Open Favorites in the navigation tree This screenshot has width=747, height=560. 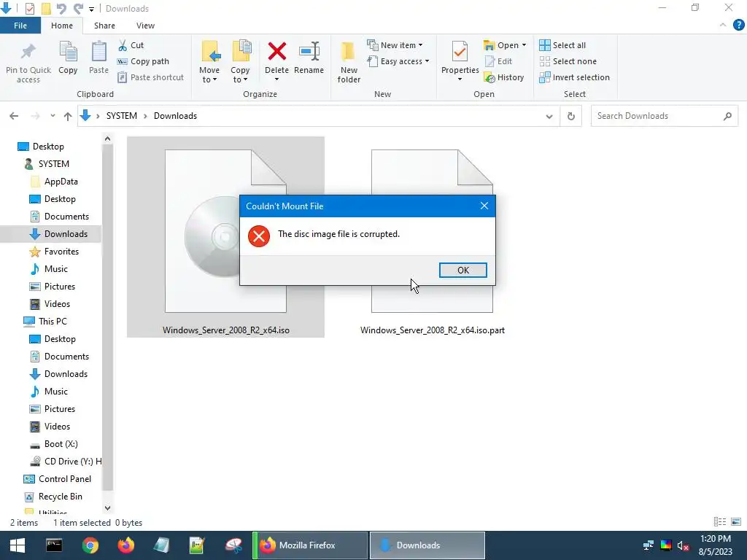[x=61, y=252]
